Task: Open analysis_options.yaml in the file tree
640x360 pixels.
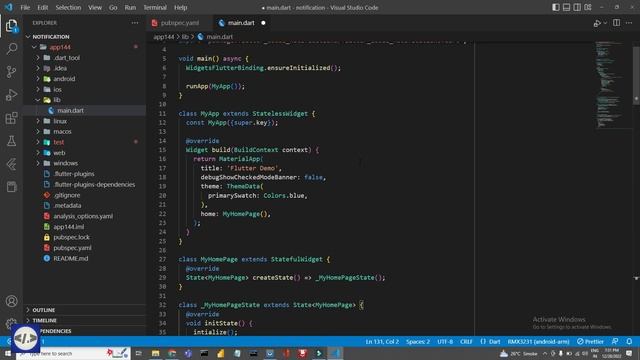Action: pyautogui.click(x=84, y=216)
